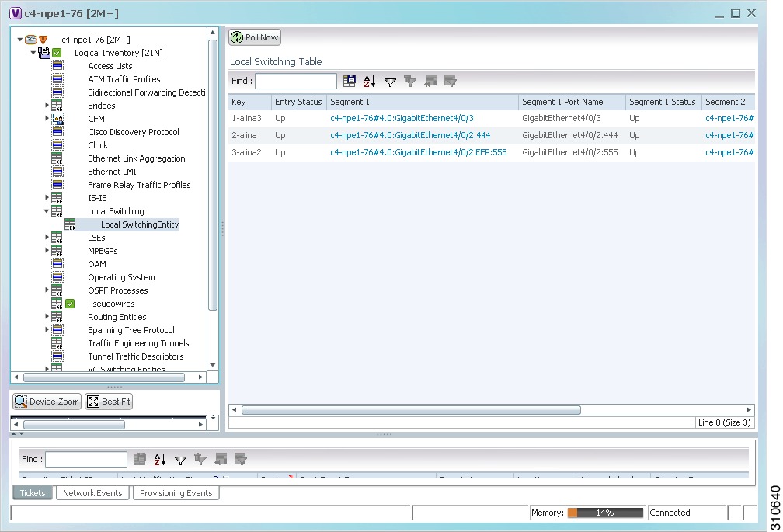Image resolution: width=783 pixels, height=532 pixels.
Task: Click the Logical Inventory node icon
Action: (44, 52)
